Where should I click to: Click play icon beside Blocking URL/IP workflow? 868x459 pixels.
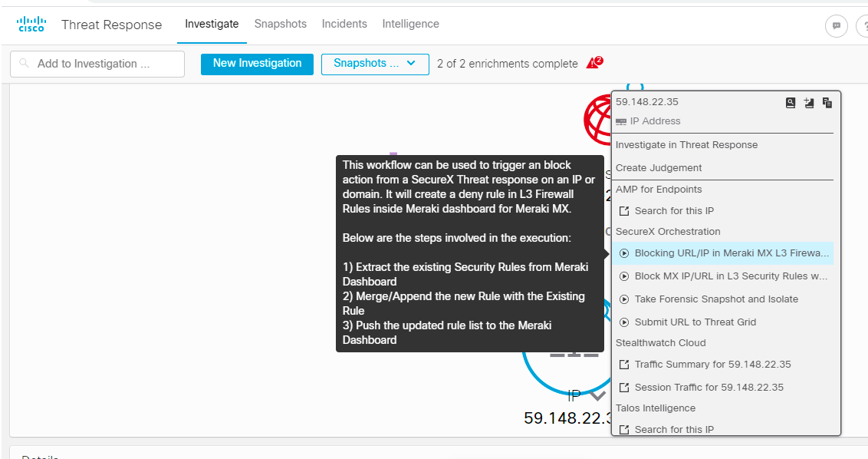(x=624, y=253)
